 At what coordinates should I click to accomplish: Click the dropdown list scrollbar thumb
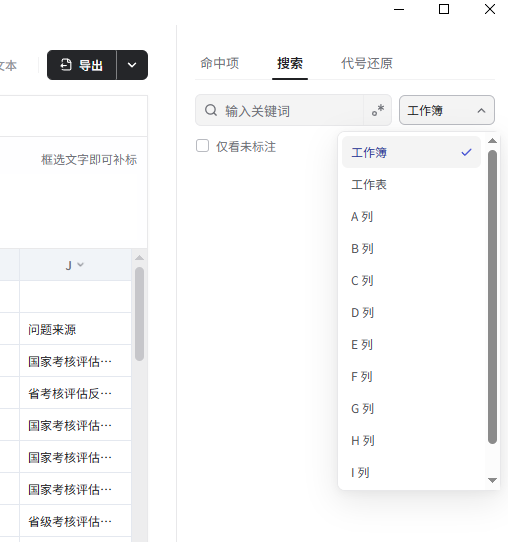[x=492, y=297]
